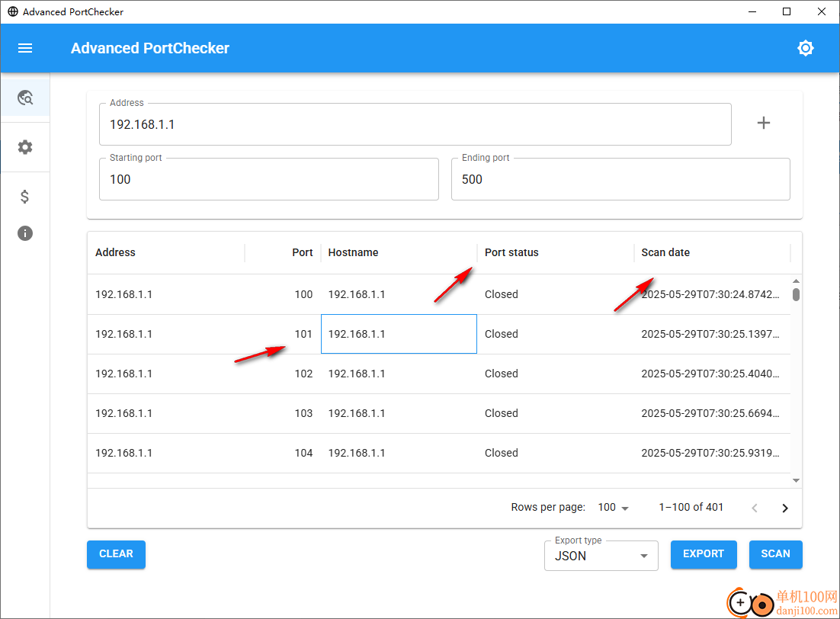This screenshot has height=619, width=840.
Task: Click Closed status in port 104 row
Action: (x=502, y=453)
